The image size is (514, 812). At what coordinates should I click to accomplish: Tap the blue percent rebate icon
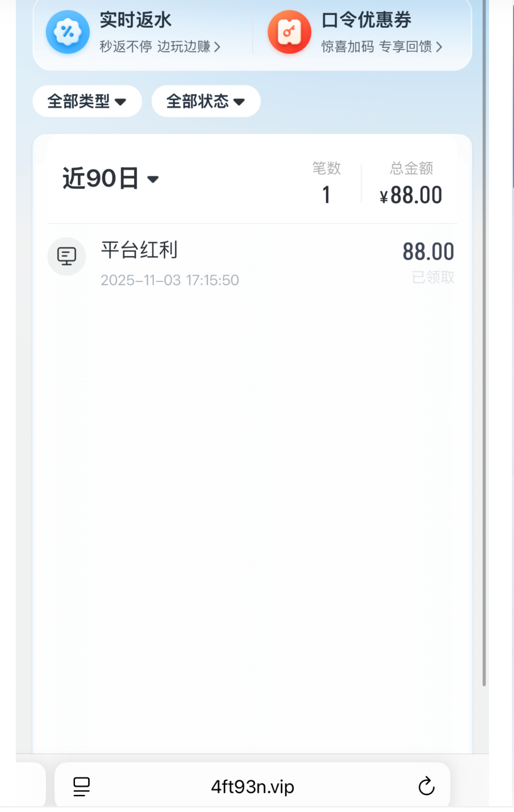tap(67, 32)
